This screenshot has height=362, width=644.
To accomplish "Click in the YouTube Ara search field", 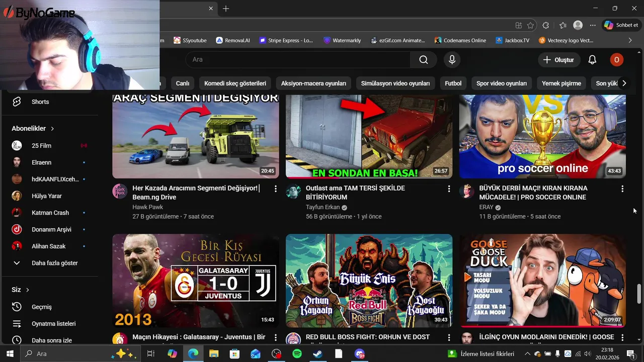I will point(298,60).
